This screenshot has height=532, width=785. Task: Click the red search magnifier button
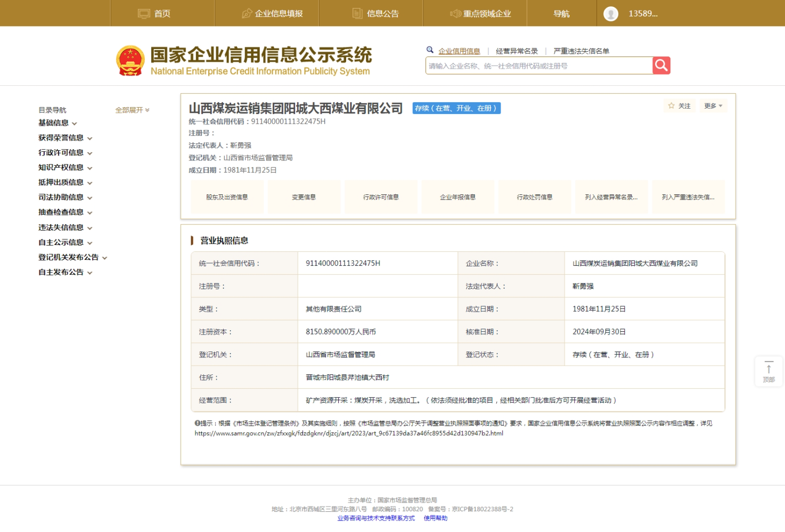(661, 66)
